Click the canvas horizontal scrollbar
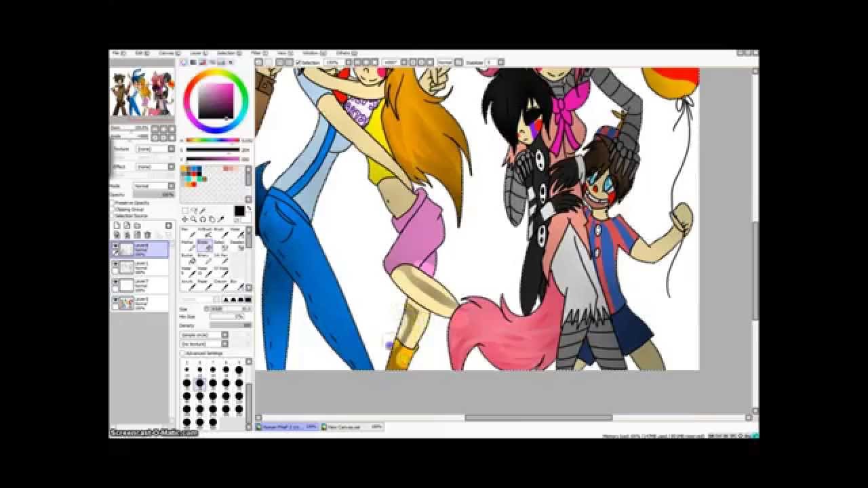 538,418
